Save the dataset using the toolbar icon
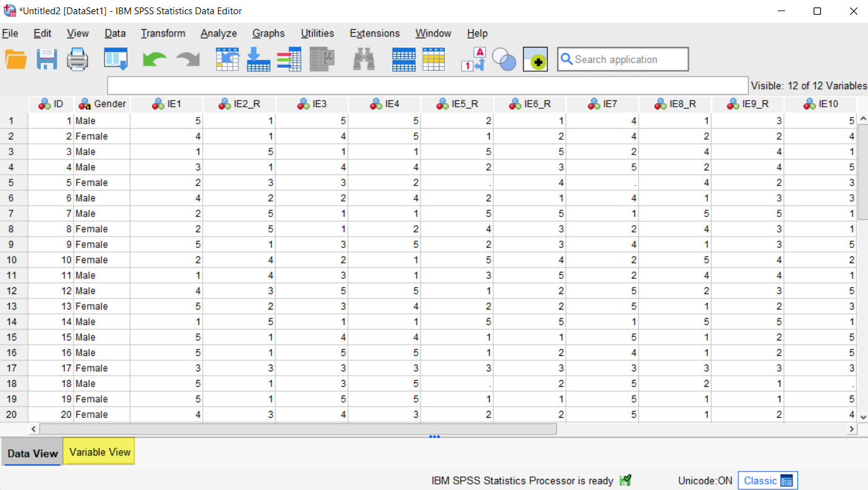Image resolution: width=868 pixels, height=490 pixels. (46, 59)
